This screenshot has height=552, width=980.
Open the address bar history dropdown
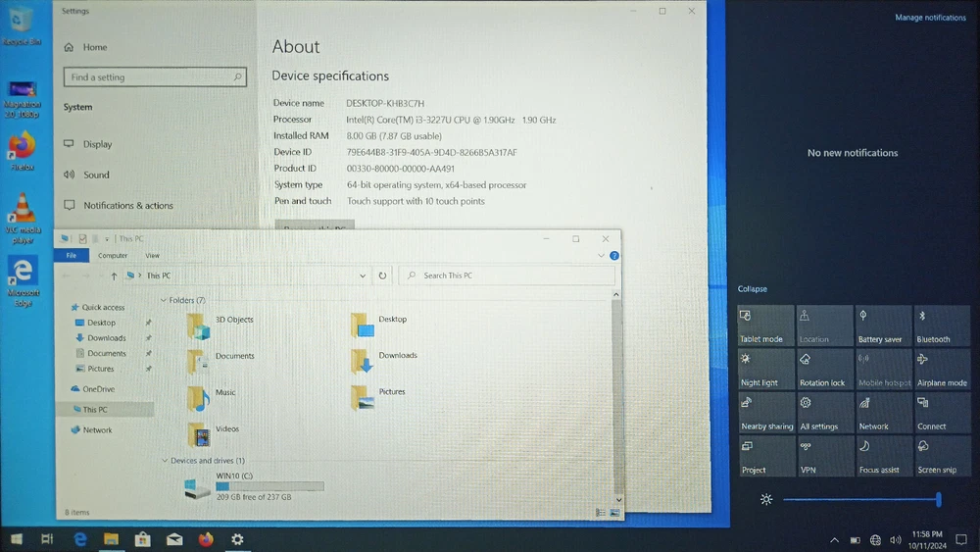click(363, 276)
